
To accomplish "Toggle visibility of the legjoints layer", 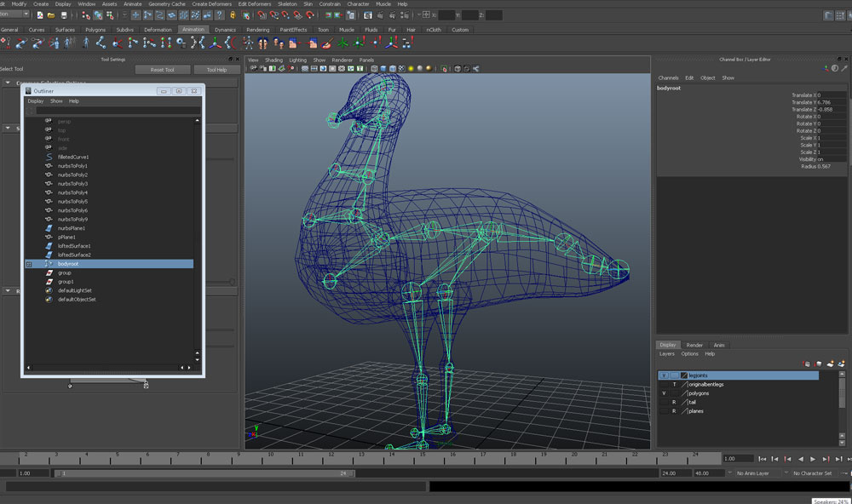I will point(663,375).
